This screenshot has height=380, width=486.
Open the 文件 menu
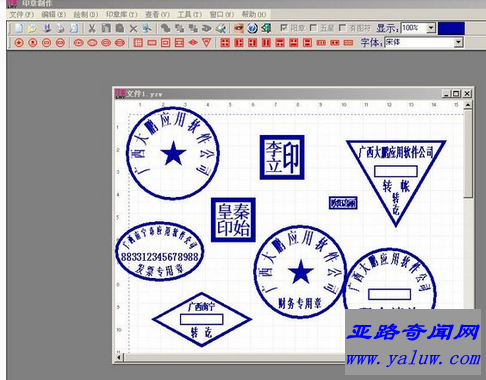pyautogui.click(x=21, y=15)
